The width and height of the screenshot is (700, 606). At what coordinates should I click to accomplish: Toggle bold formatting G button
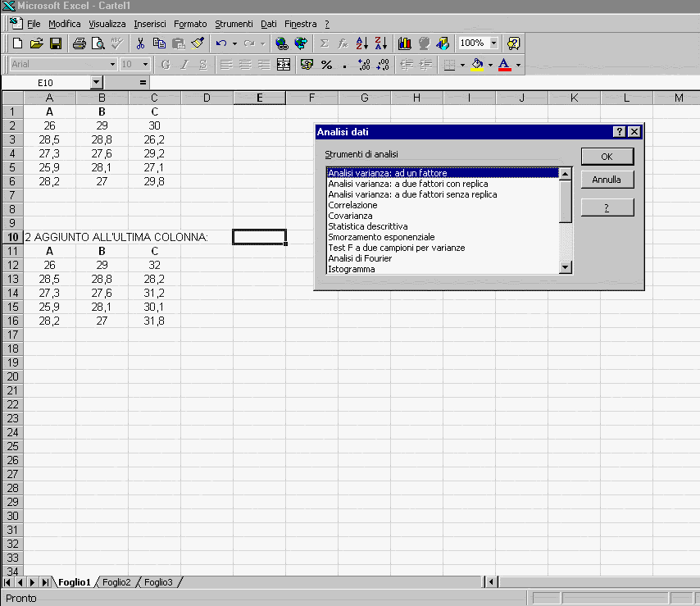(166, 65)
